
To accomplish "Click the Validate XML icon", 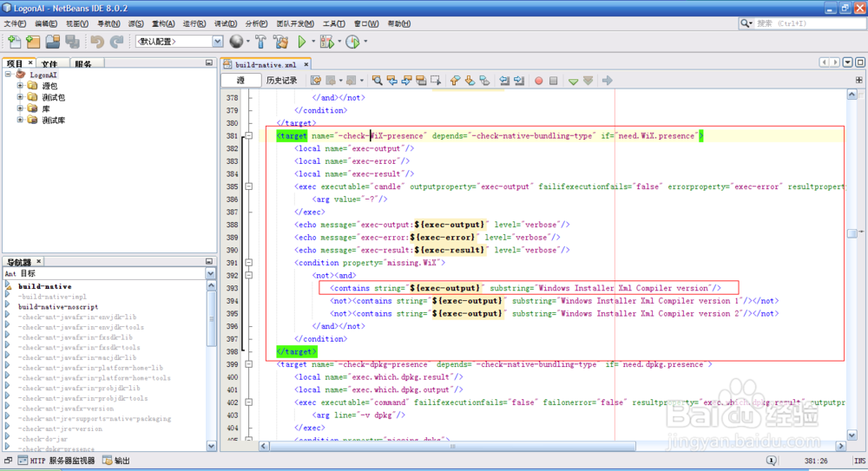I will pos(588,81).
